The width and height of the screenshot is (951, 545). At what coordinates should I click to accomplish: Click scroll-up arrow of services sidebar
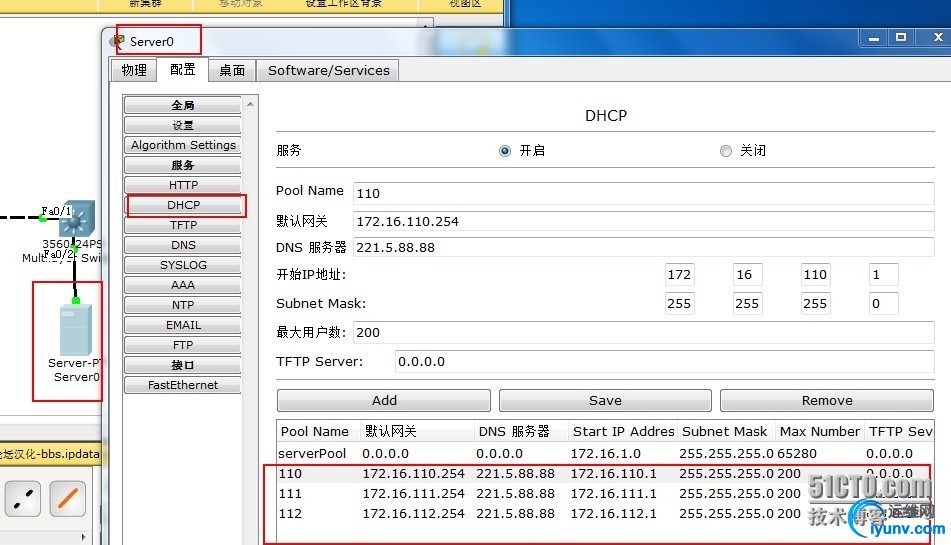tap(250, 104)
